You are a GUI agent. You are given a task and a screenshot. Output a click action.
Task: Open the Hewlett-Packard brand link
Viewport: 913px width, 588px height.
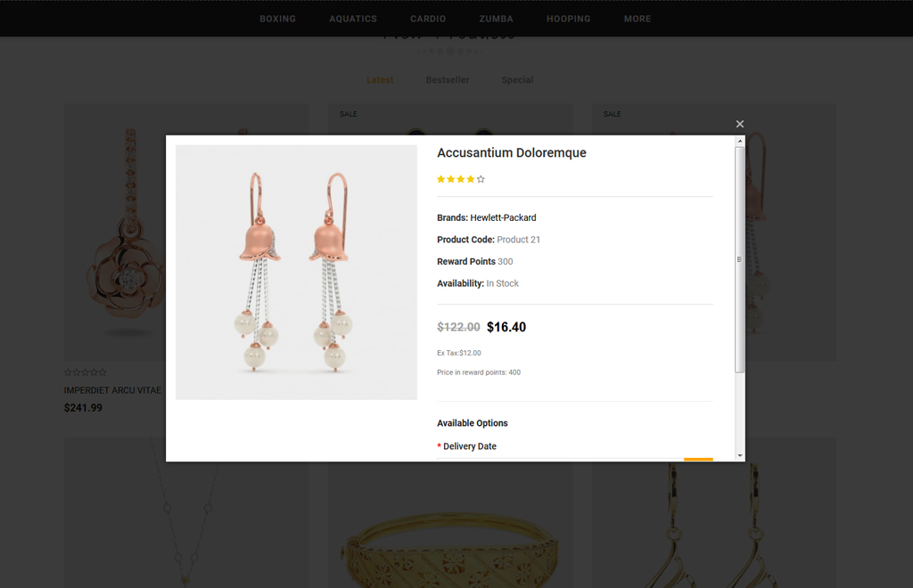coord(503,217)
